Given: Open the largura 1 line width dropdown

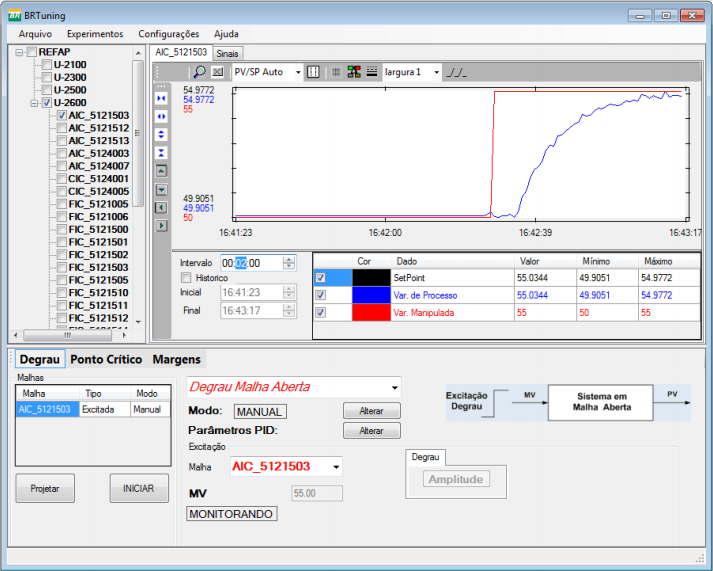Looking at the screenshot, I should 436,72.
